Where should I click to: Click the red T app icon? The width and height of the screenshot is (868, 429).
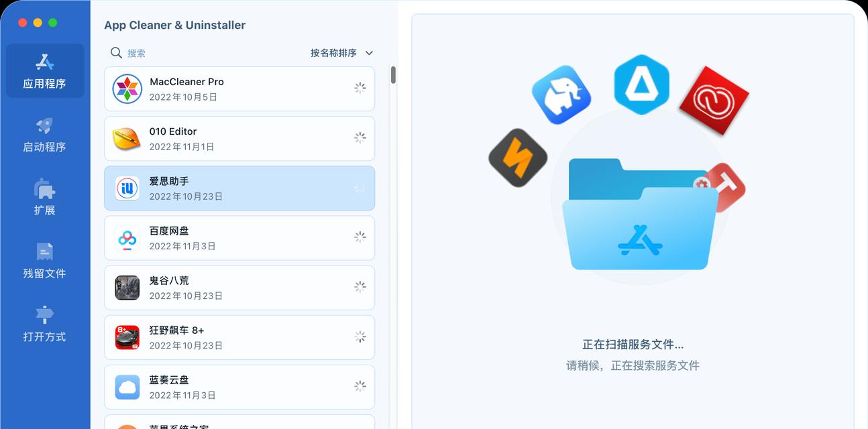726,188
